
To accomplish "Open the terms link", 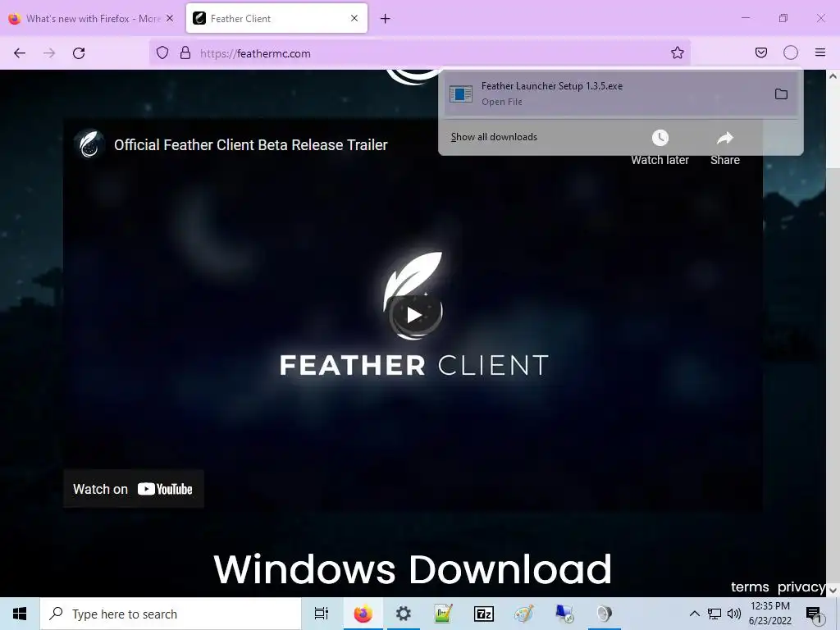I will click(x=750, y=587).
